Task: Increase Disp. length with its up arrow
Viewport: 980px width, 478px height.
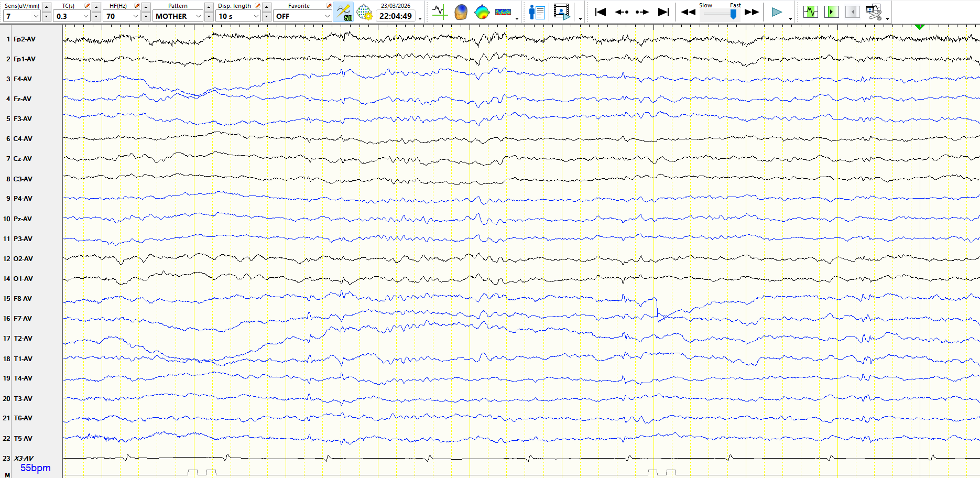Action: pos(267,7)
